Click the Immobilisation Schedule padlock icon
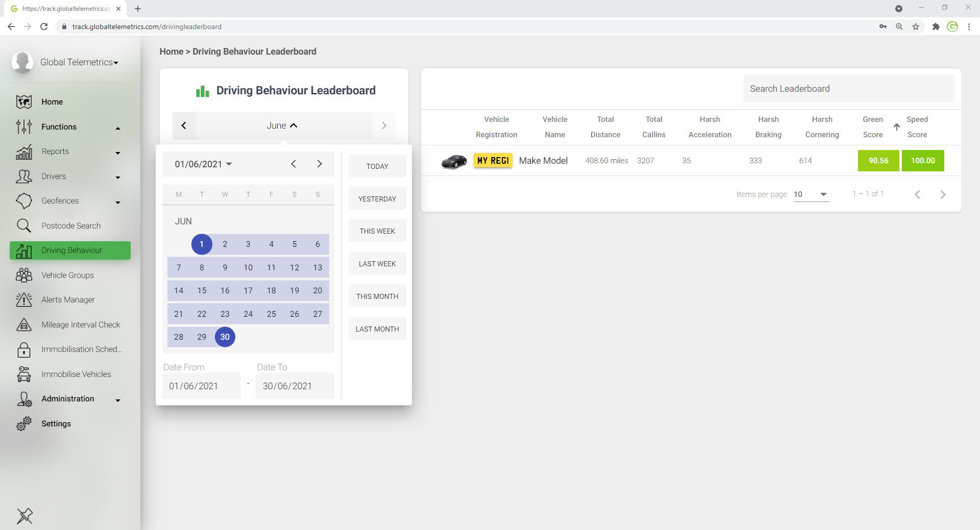The height and width of the screenshot is (530, 980). click(24, 349)
